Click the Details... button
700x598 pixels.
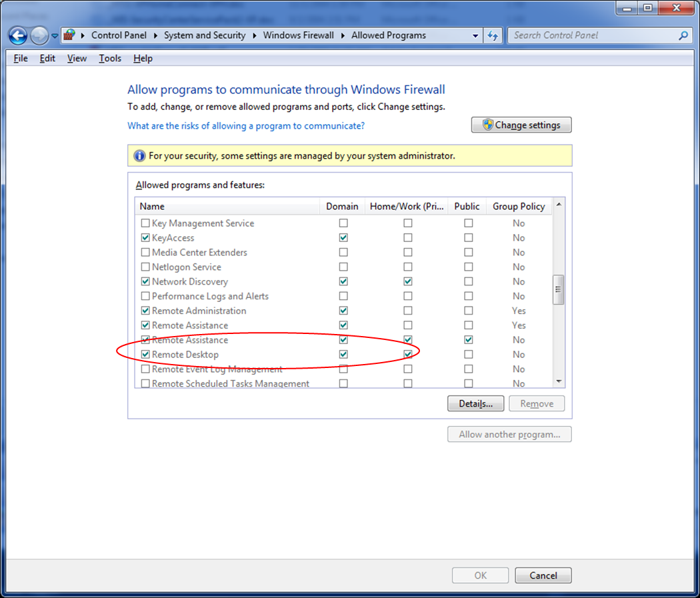[475, 403]
